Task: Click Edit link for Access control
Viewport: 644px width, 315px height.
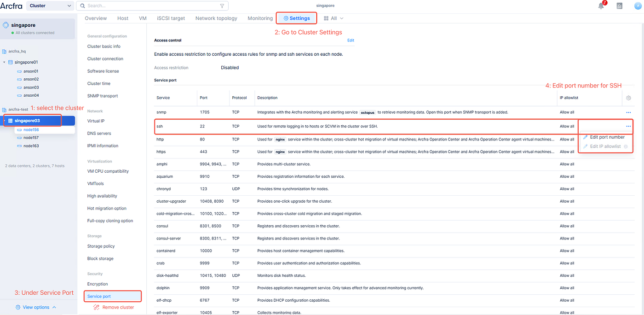Action: [351, 41]
